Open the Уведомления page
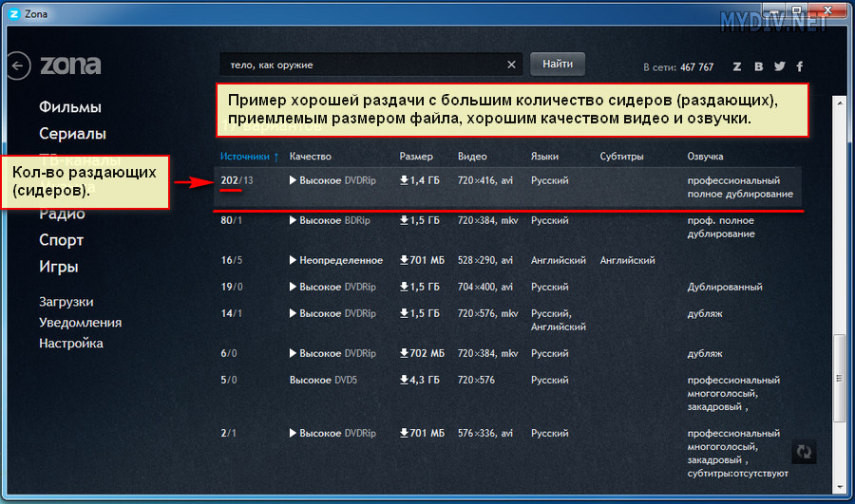The image size is (855, 504). pos(80,323)
